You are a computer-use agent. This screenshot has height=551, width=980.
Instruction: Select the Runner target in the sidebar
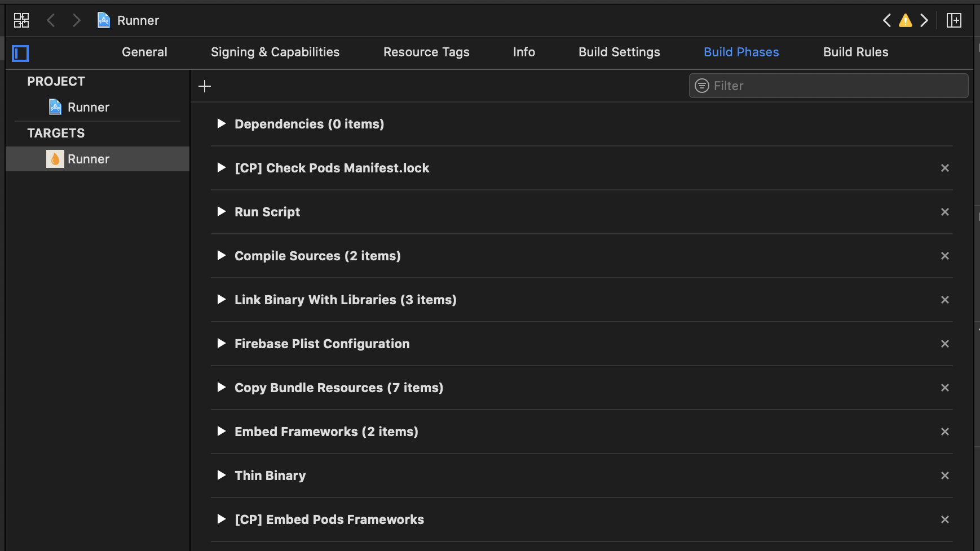click(88, 158)
